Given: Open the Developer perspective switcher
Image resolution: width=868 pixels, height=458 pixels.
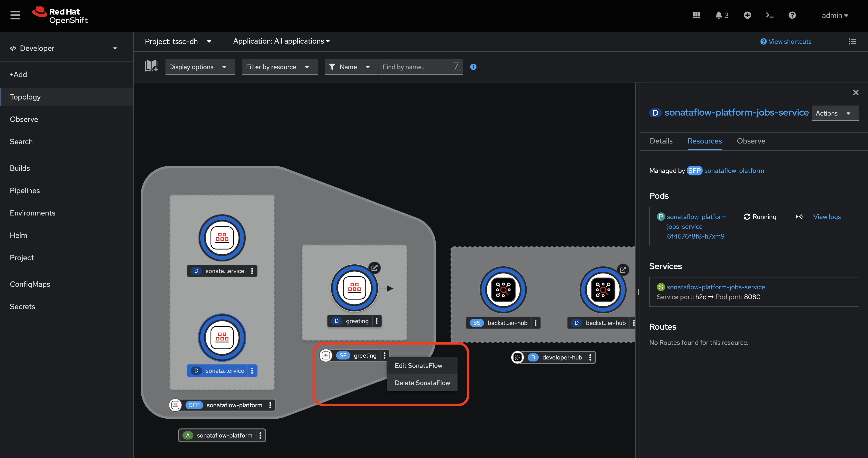Looking at the screenshot, I should point(64,48).
